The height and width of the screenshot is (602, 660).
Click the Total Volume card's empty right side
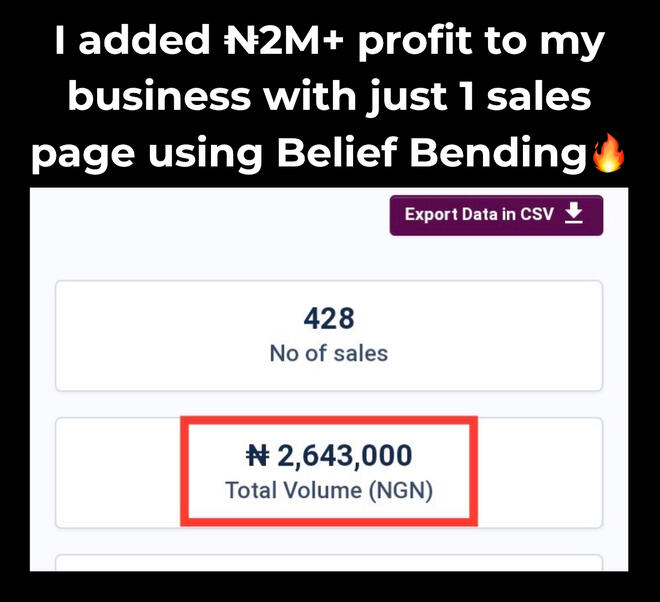pyautogui.click(x=540, y=472)
